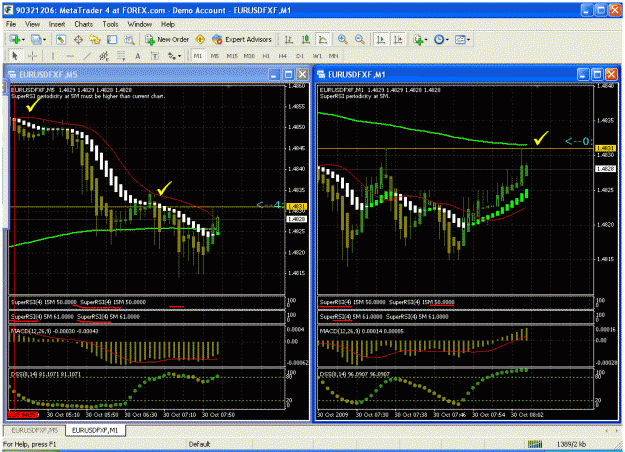Expand the New Chart dropdown arrow
Image resolution: width=625 pixels, height=452 pixels.
point(23,39)
